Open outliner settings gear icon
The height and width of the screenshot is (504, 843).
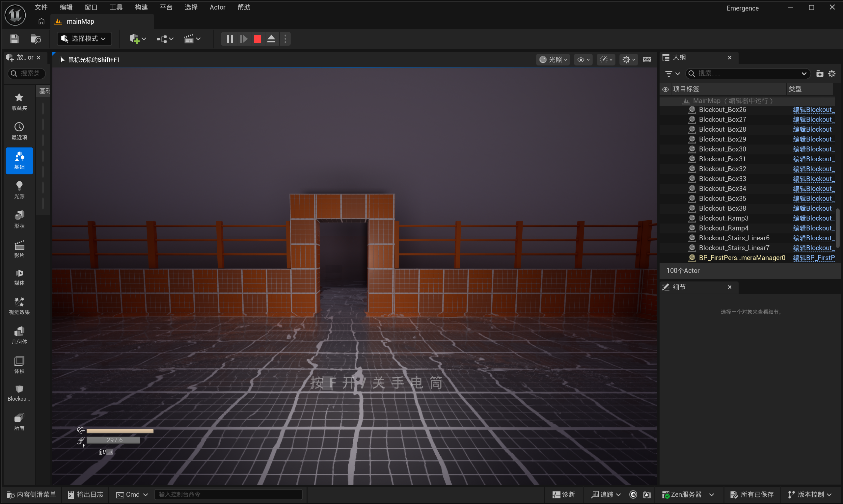click(x=832, y=73)
